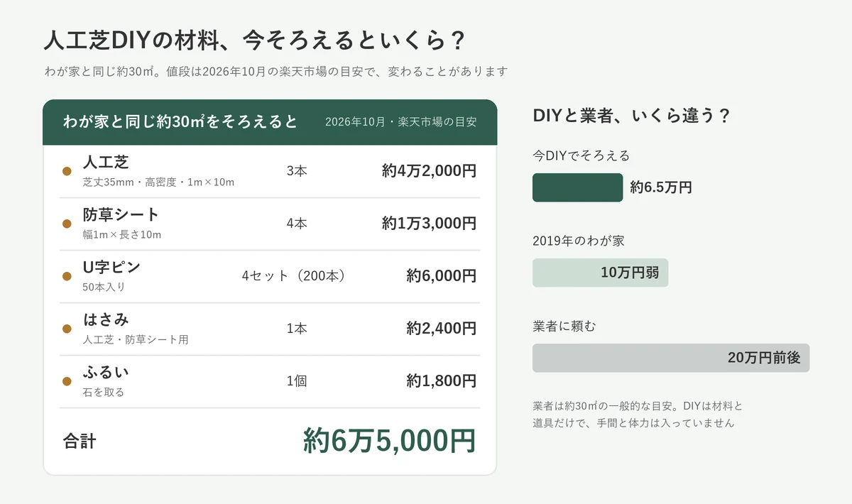Click the 合計 label
The height and width of the screenshot is (504, 852).
80,442
